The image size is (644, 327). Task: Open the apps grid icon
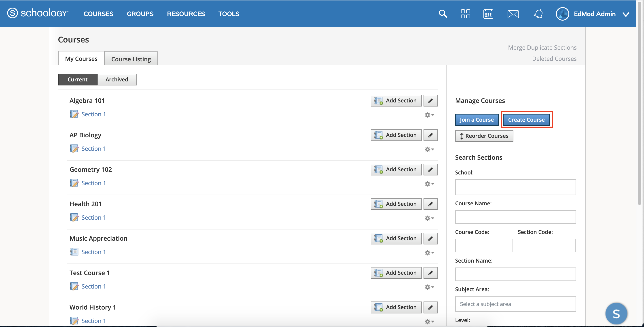pyautogui.click(x=465, y=14)
